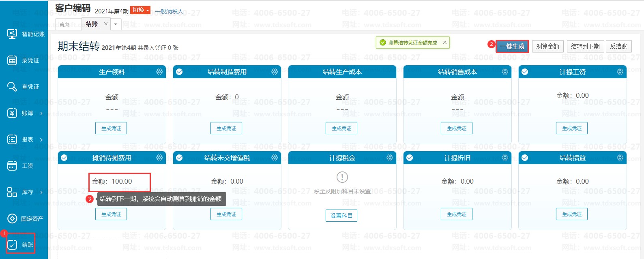The image size is (644, 259).
Task: Toggle the 摊销待摊费用 card checkmark
Action: tap(64, 158)
